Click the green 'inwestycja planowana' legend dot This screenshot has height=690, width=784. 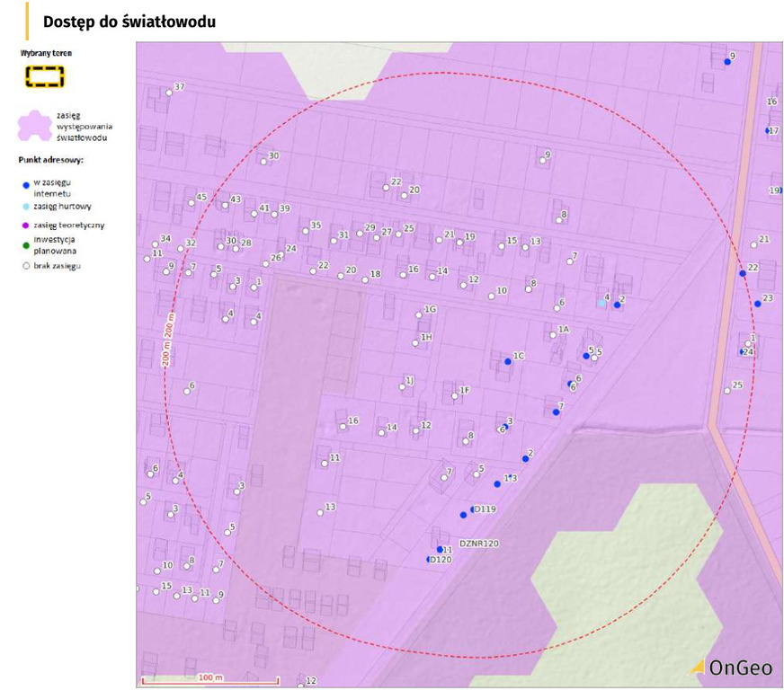(x=26, y=244)
